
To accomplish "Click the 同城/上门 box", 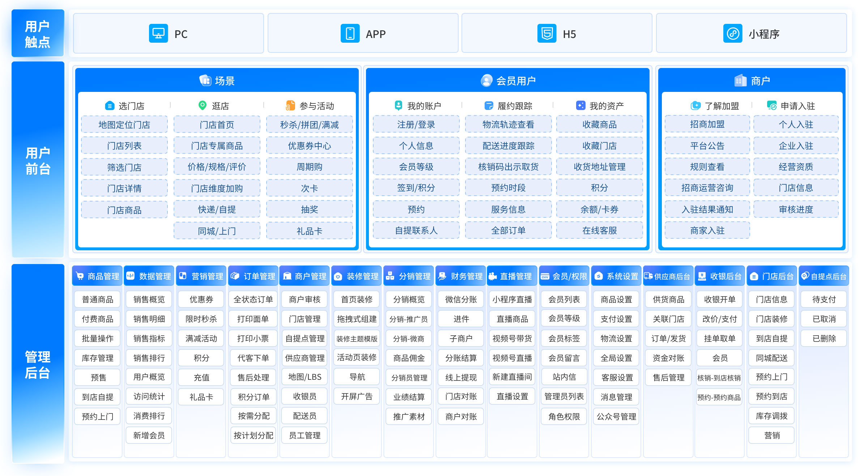I will pyautogui.click(x=217, y=230).
